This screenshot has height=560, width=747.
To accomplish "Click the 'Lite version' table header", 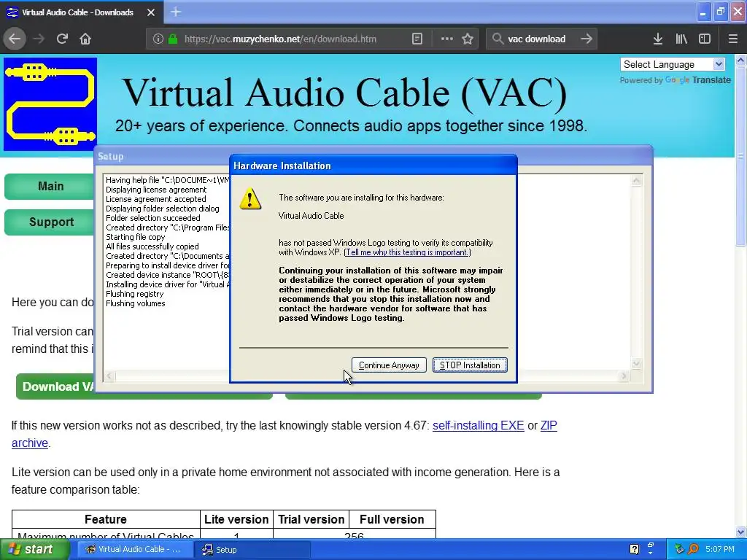I will click(x=236, y=519).
